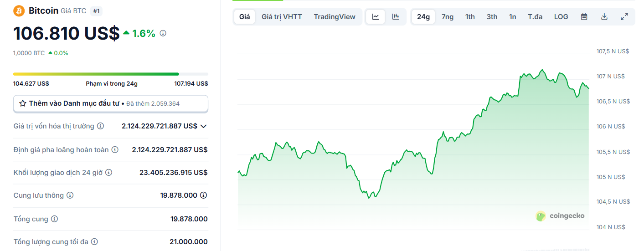Click the 106.810 US$ price

point(66,33)
